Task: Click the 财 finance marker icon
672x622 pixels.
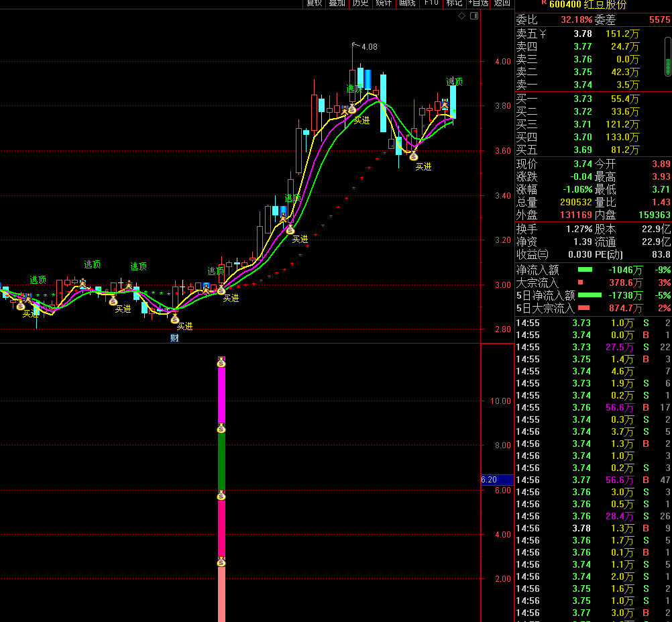Action: (x=174, y=338)
